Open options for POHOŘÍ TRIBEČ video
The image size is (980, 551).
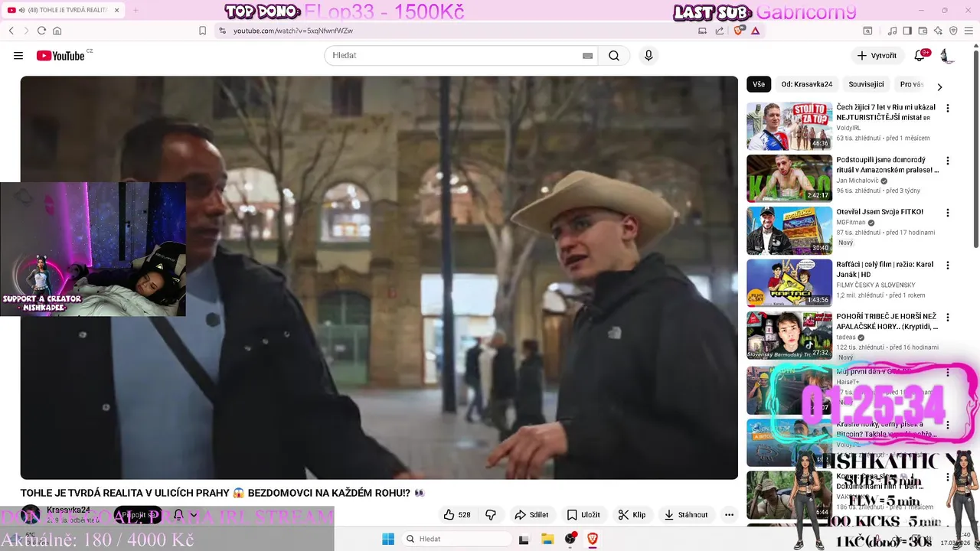948,318
